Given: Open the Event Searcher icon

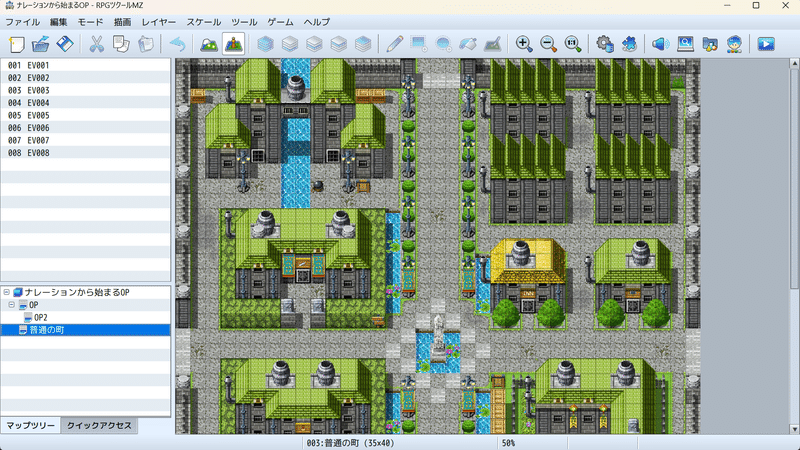Looking at the screenshot, I should (685, 44).
